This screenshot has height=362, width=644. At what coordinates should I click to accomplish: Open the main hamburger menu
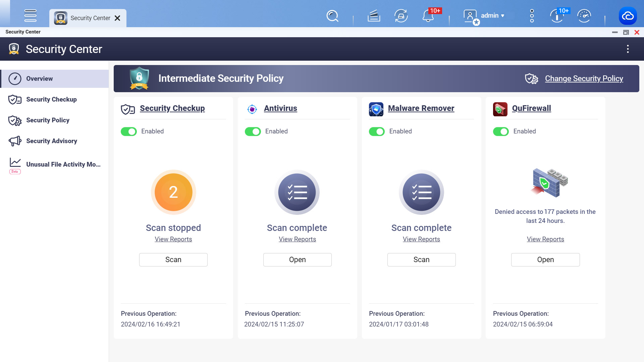(30, 16)
